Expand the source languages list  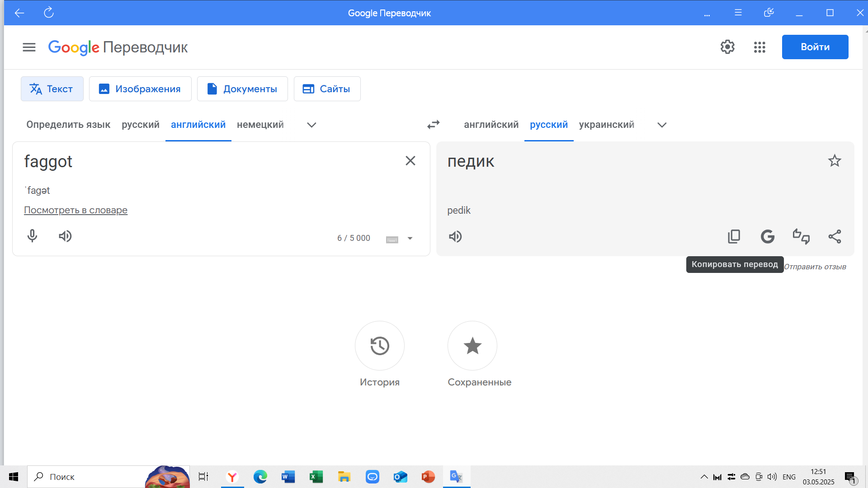pos(311,125)
